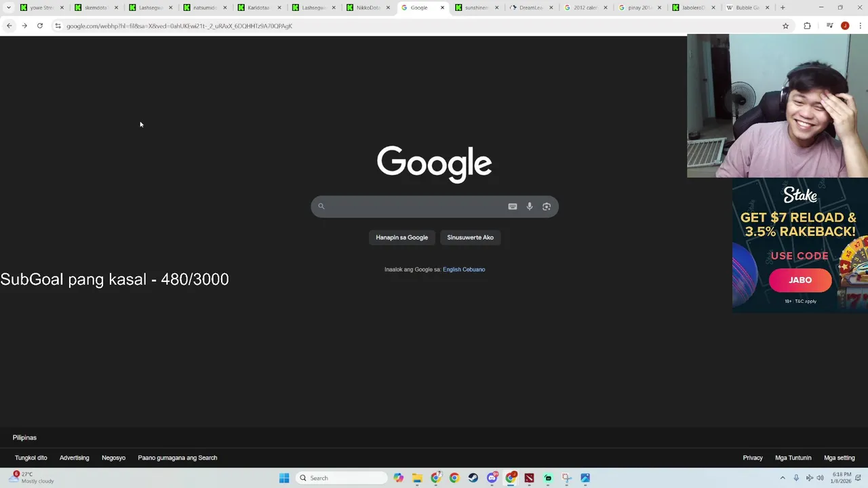This screenshot has height=488, width=868.
Task: Close the skemdota tab
Action: 116,7
